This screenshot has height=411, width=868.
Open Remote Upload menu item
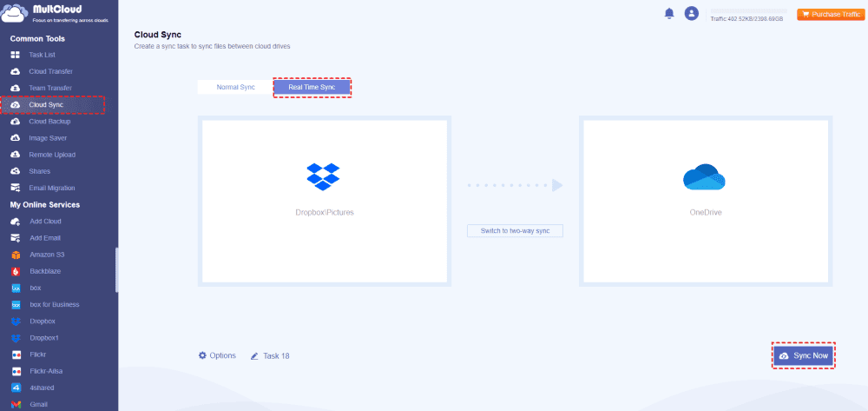click(x=52, y=155)
